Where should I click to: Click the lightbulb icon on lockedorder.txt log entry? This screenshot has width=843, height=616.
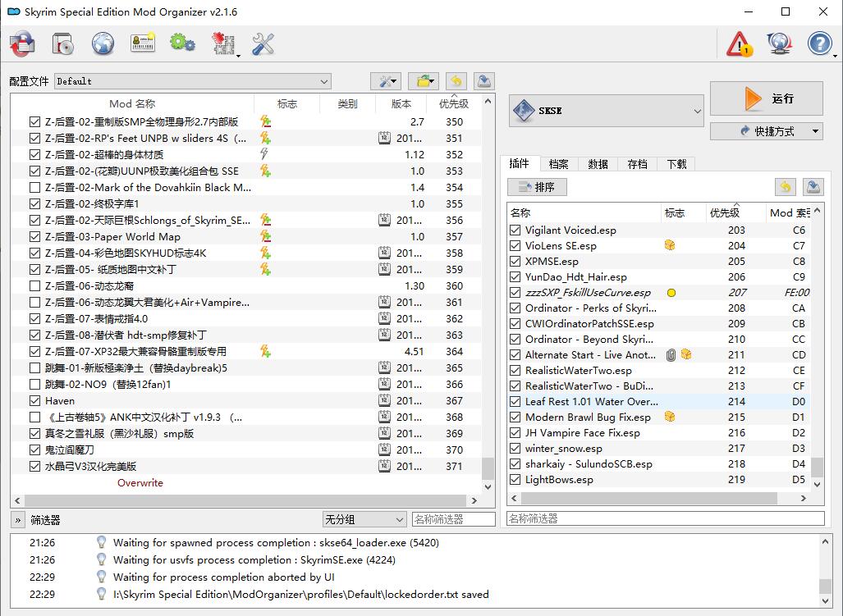click(x=101, y=594)
